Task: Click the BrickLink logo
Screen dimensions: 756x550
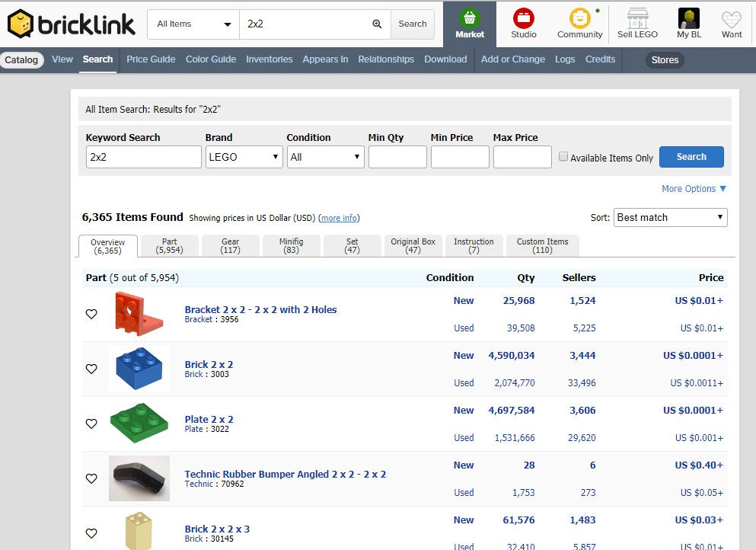Action: 72,24
